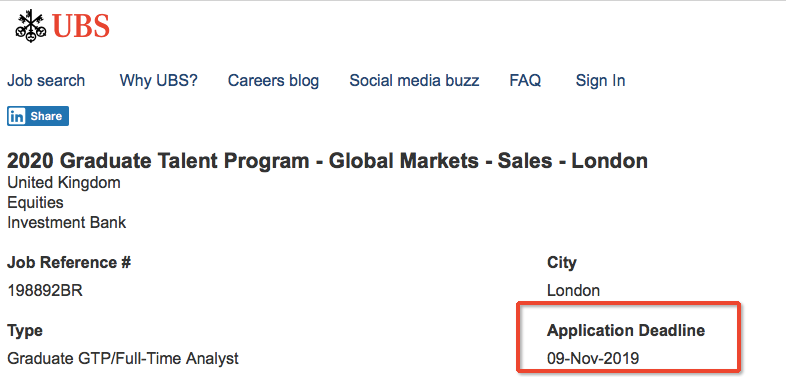Image resolution: width=786 pixels, height=377 pixels.
Task: Click the UBS three keys emblem
Action: 31,26
